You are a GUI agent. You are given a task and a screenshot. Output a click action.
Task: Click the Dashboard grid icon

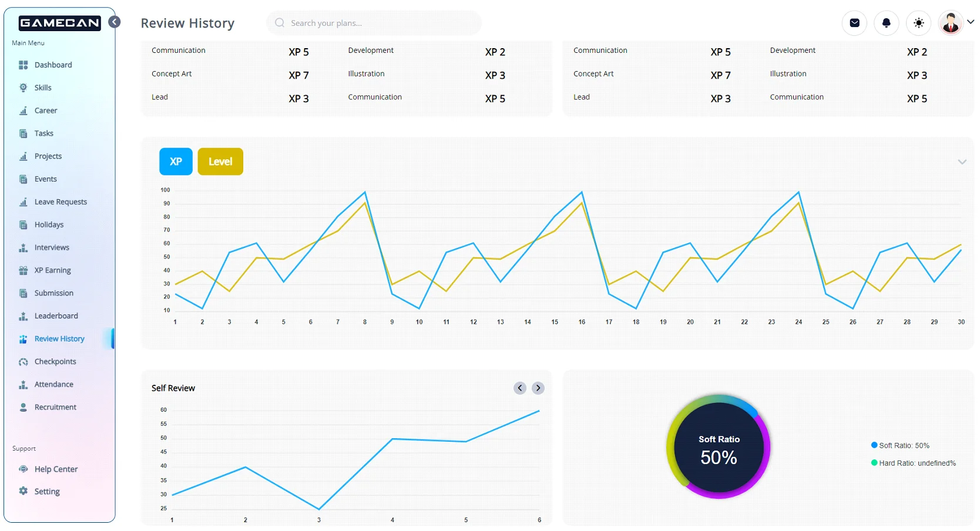[x=24, y=65]
